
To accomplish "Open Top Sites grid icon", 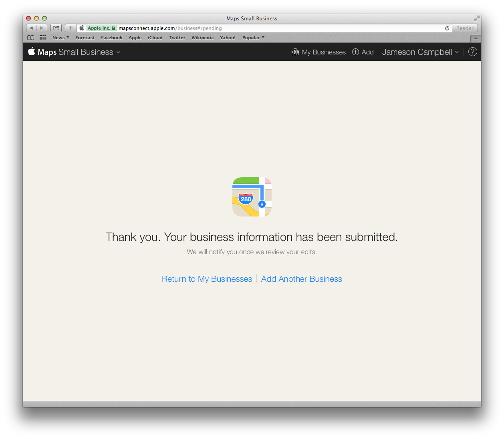I will [x=42, y=38].
